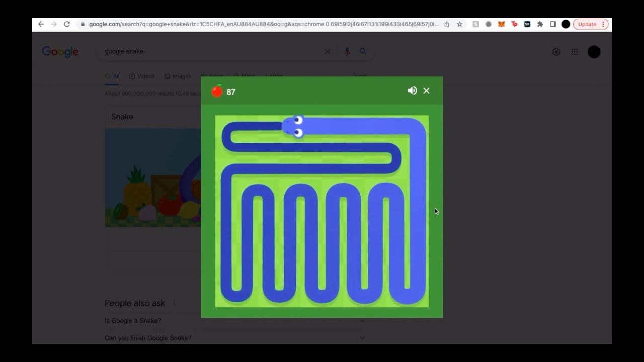This screenshot has width=644, height=362.
Task: Click the results count text
Action: coord(153,94)
